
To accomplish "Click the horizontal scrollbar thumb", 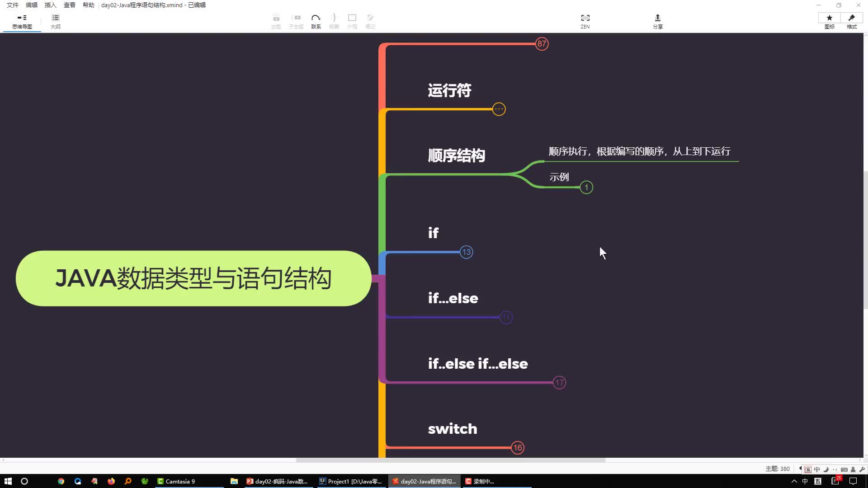I will point(450,460).
